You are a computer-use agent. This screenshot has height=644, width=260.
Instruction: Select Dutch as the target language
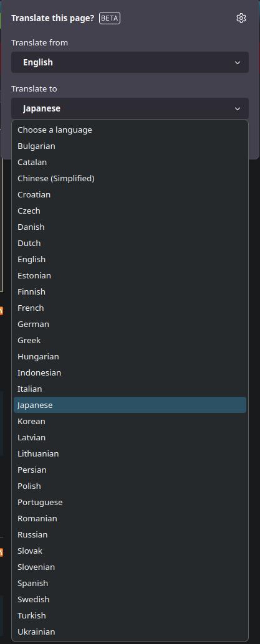pos(130,243)
